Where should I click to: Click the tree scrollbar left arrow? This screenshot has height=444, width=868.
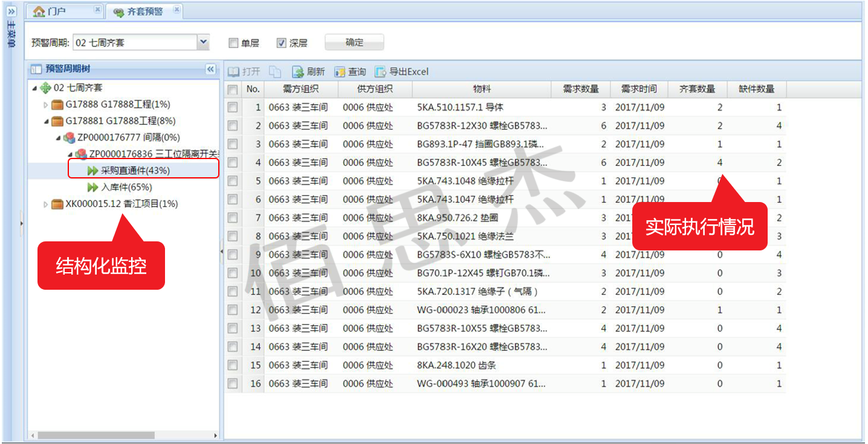[32, 436]
